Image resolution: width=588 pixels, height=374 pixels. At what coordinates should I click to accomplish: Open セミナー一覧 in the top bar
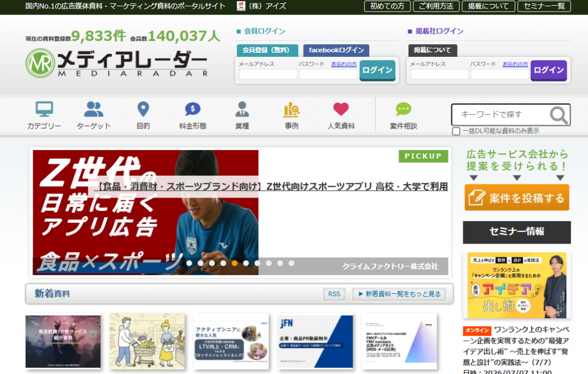(544, 6)
